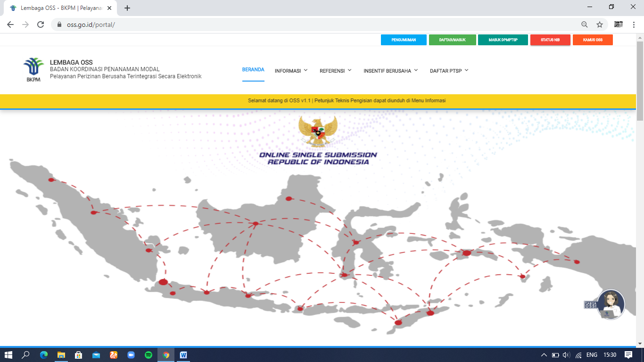Go to the BERANDA page
644x362 pixels.
[x=253, y=70]
